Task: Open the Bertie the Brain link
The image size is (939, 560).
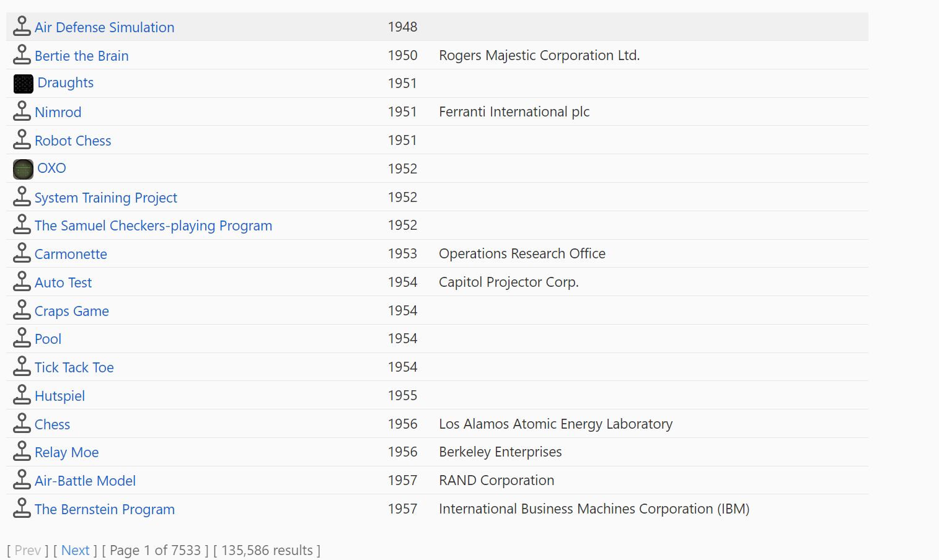Action: 82,56
